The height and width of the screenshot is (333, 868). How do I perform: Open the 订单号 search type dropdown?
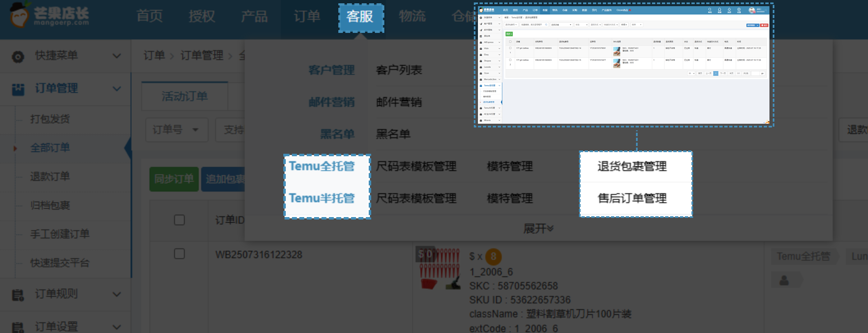tap(177, 130)
